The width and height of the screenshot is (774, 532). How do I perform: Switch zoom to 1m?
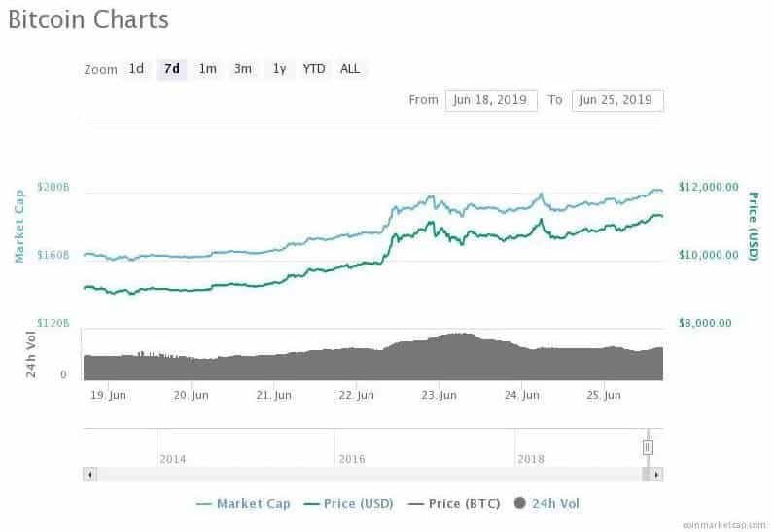pos(207,69)
